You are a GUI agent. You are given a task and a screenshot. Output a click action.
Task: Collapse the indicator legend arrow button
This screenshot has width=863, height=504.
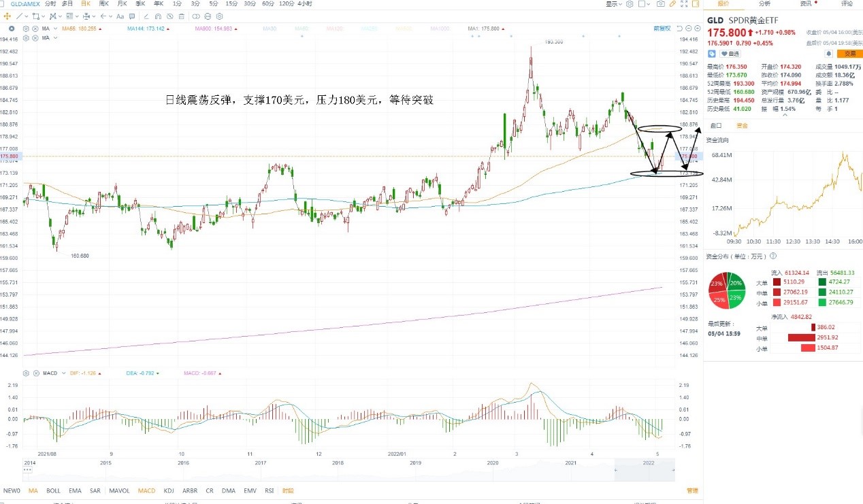[x=12, y=29]
